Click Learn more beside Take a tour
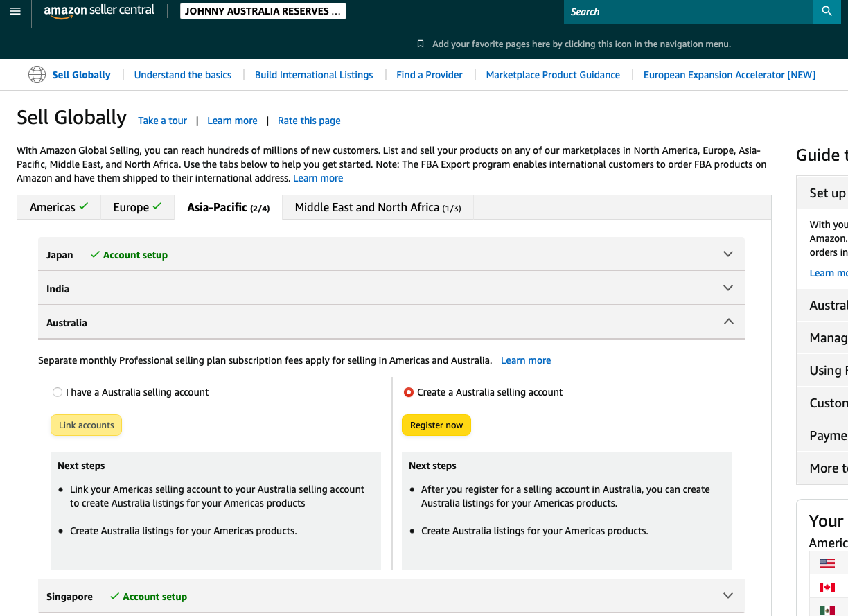The image size is (848, 616). tap(232, 121)
